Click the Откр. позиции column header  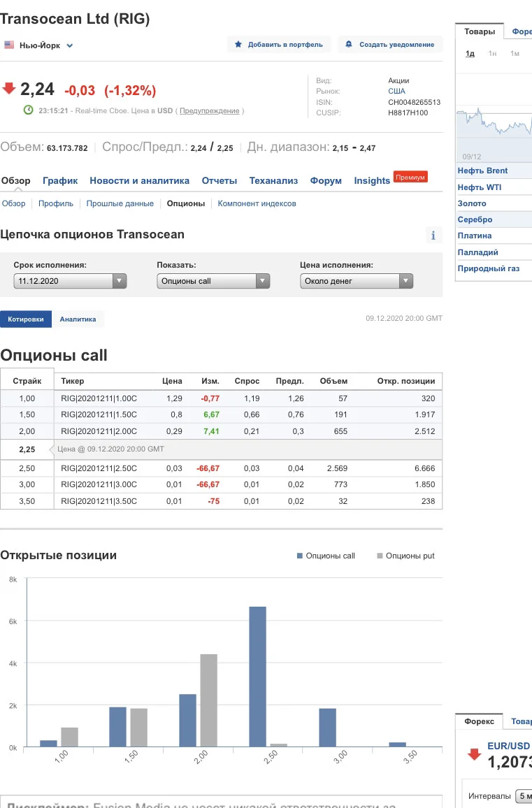coord(405,381)
